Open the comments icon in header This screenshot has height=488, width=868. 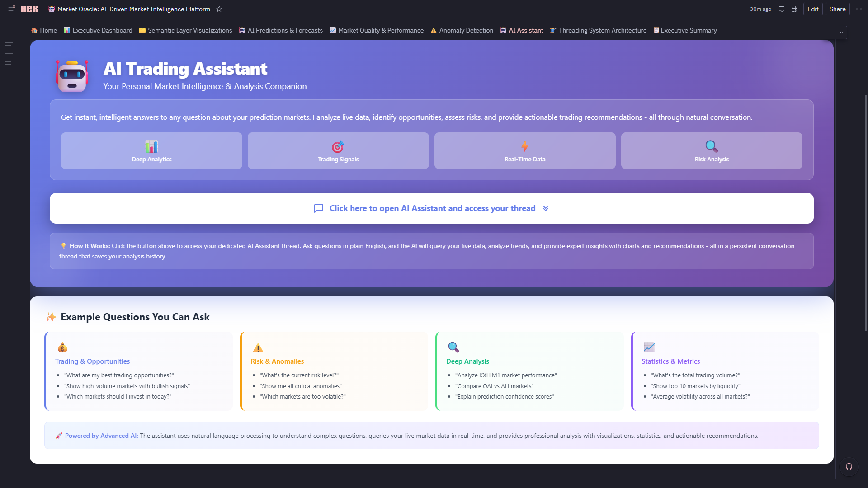pos(781,9)
